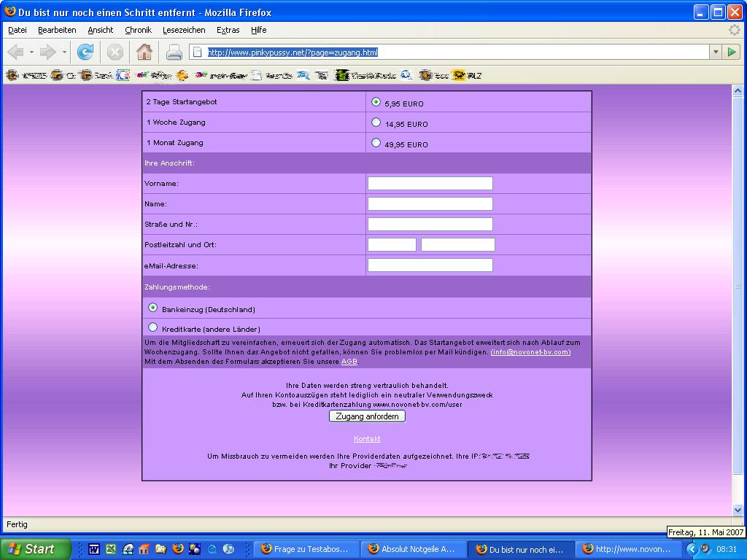The width and height of the screenshot is (747, 560).
Task: Click the Stop loading icon
Action: (x=115, y=52)
